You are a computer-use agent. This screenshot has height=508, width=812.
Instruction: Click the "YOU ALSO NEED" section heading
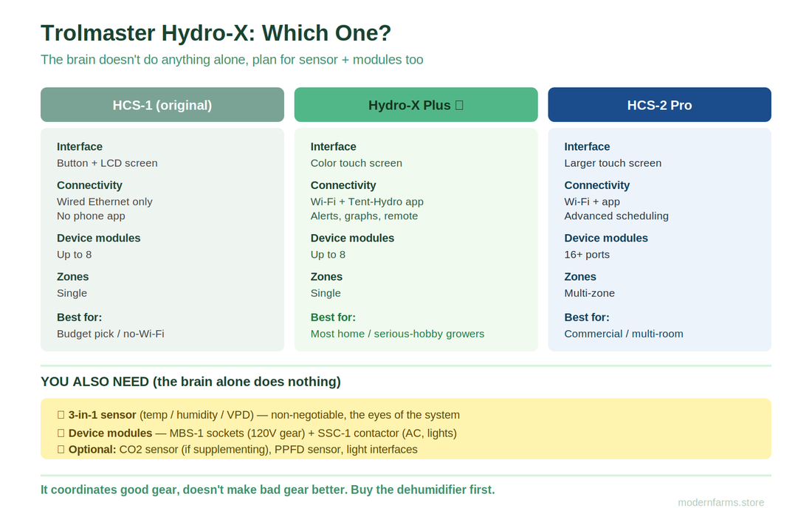pos(190,382)
